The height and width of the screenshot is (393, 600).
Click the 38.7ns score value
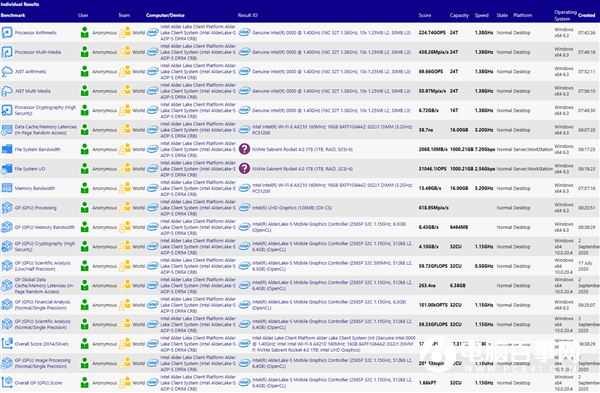(x=426, y=130)
